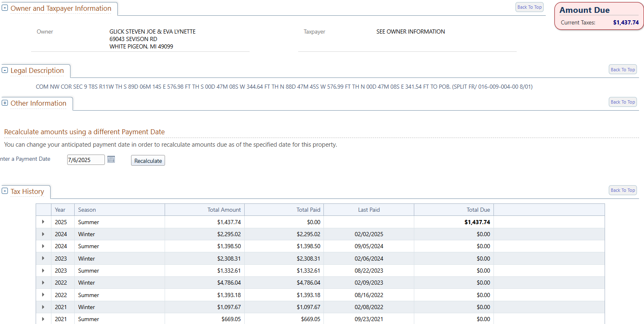Expand the 2023 Winter tax row
The width and height of the screenshot is (644, 324).
[43, 259]
